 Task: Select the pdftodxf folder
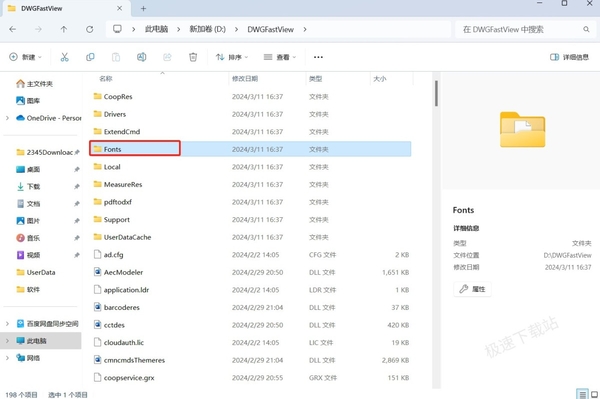[x=250, y=202]
